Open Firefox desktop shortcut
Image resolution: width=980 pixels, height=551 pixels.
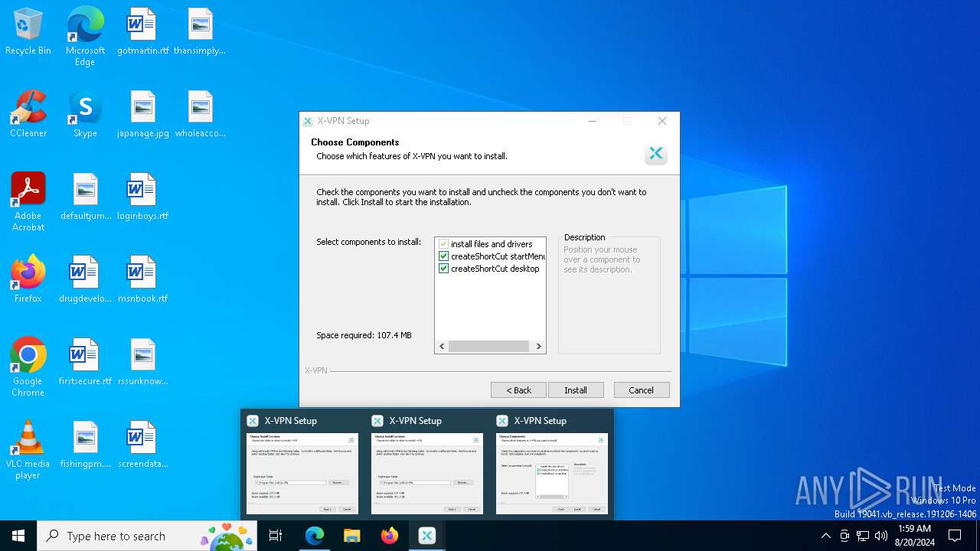[x=28, y=280]
